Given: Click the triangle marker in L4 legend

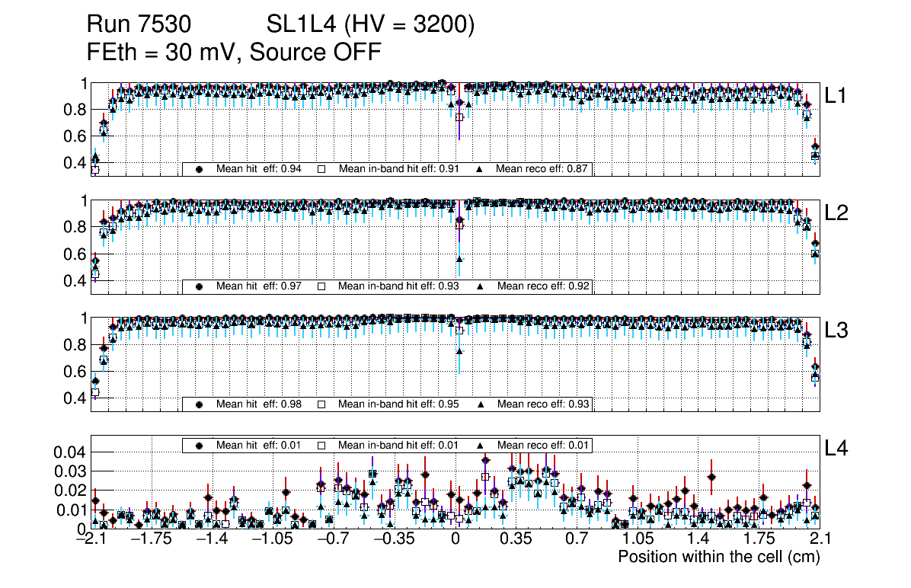Looking at the screenshot, I should [x=481, y=445].
